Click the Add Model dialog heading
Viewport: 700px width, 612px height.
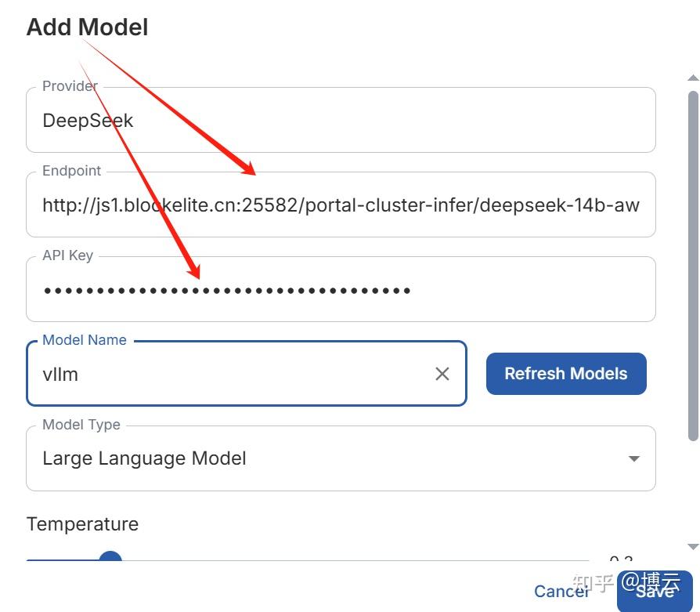click(x=88, y=27)
